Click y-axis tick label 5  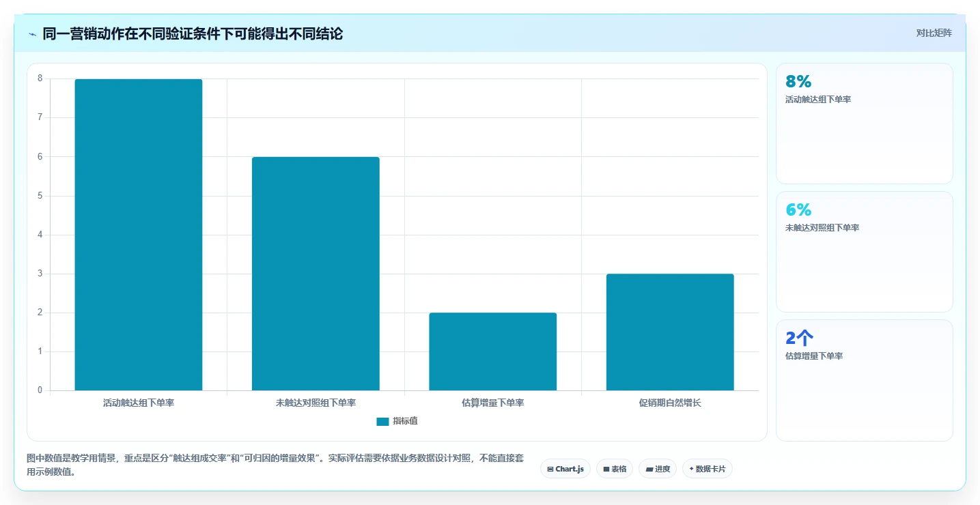[40, 196]
